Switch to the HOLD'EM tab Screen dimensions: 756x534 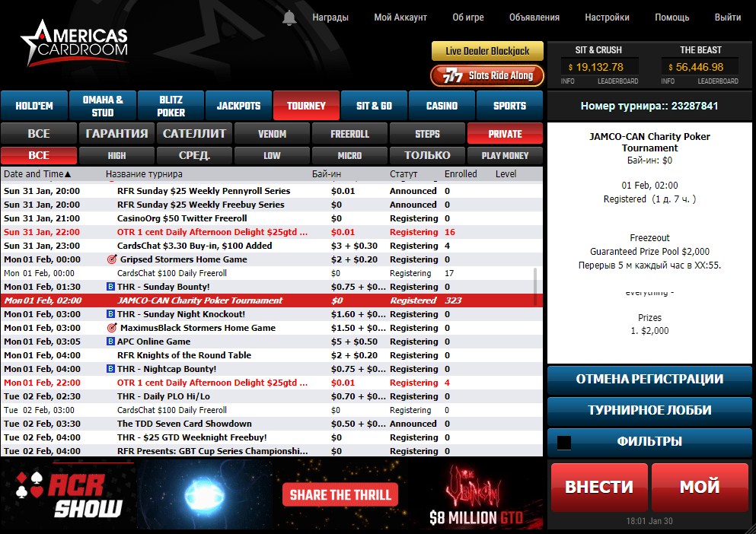34,106
